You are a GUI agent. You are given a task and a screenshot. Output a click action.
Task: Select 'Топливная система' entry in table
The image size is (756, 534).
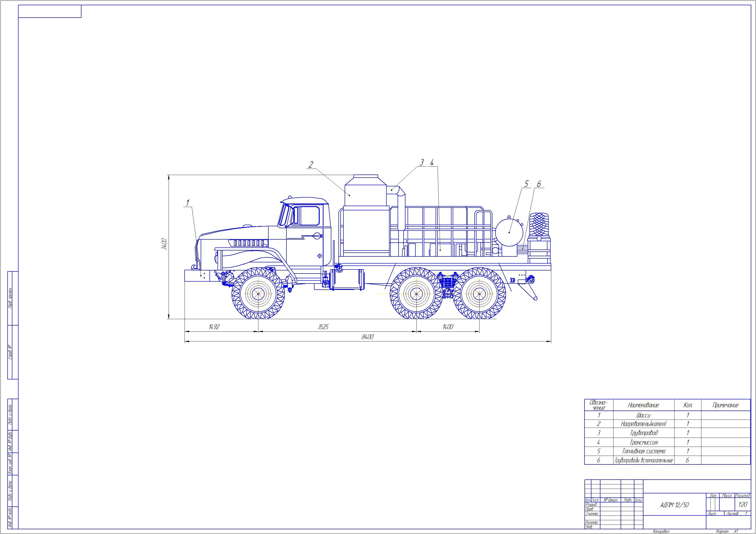pyautogui.click(x=643, y=451)
